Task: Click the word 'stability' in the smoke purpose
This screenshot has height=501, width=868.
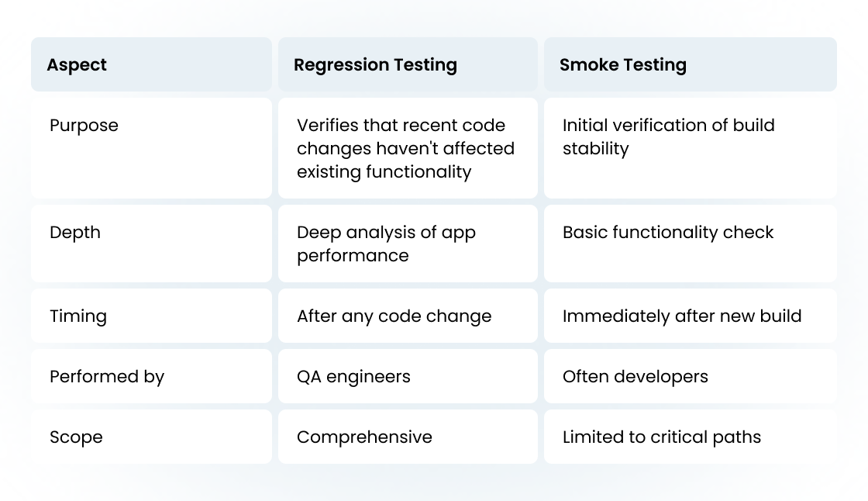Action: coord(596,149)
